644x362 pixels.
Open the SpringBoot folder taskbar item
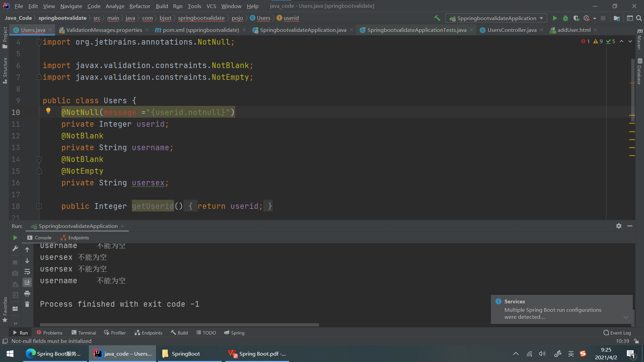coord(190,354)
